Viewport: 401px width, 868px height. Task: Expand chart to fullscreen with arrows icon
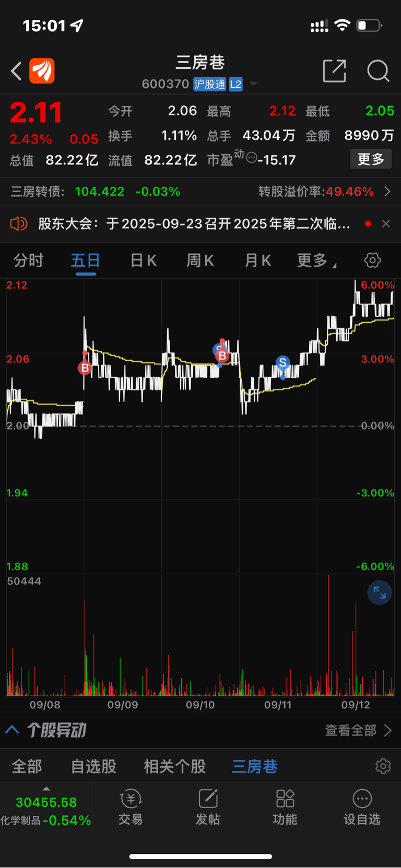click(380, 593)
